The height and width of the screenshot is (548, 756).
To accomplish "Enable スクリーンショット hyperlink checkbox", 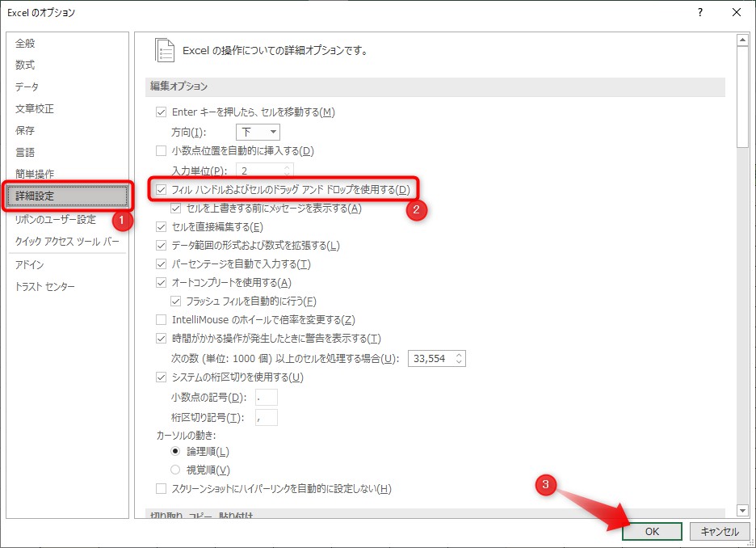I will (161, 489).
